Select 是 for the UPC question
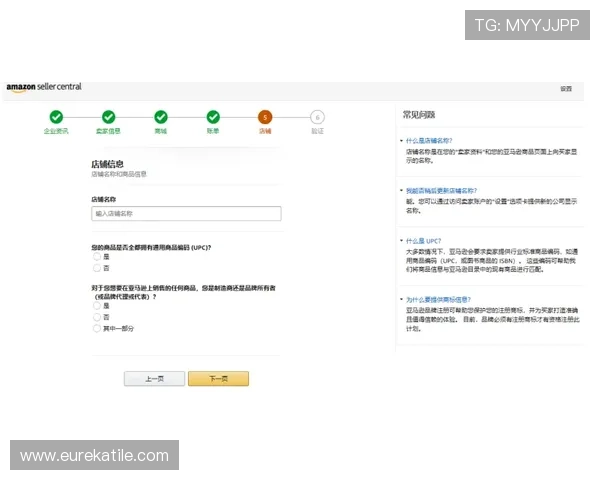The image size is (600, 480). tap(97, 256)
